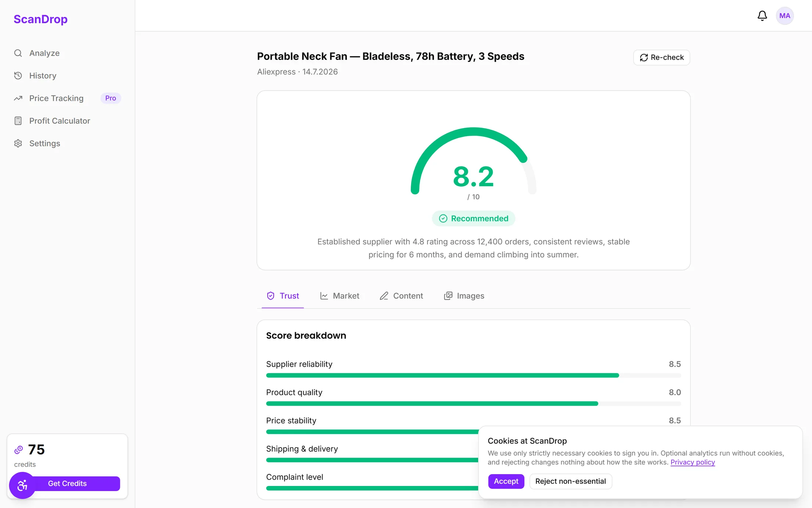The width and height of the screenshot is (812, 508).
Task: Click the Content pencil icon
Action: pos(384,296)
